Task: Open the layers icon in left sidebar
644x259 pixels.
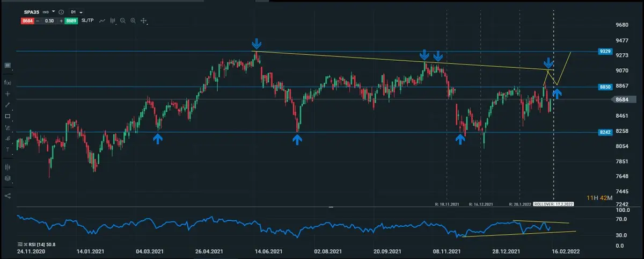Action: [x=8, y=178]
